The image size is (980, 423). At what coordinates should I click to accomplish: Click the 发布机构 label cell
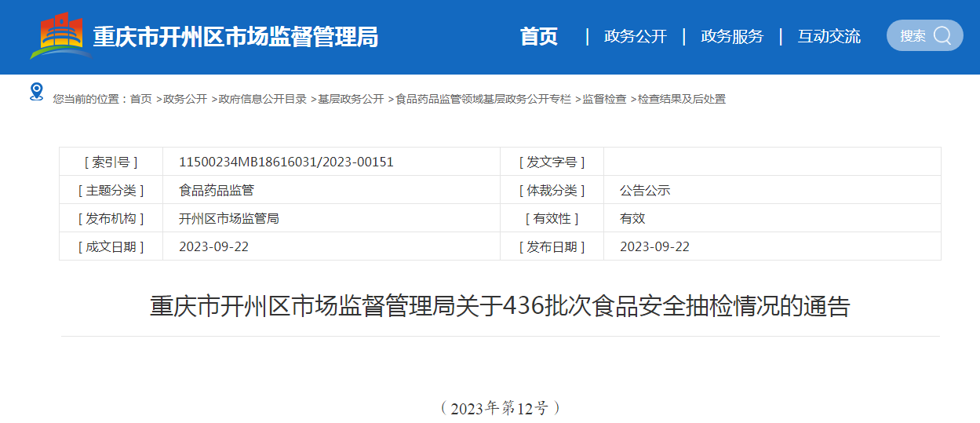point(111,218)
